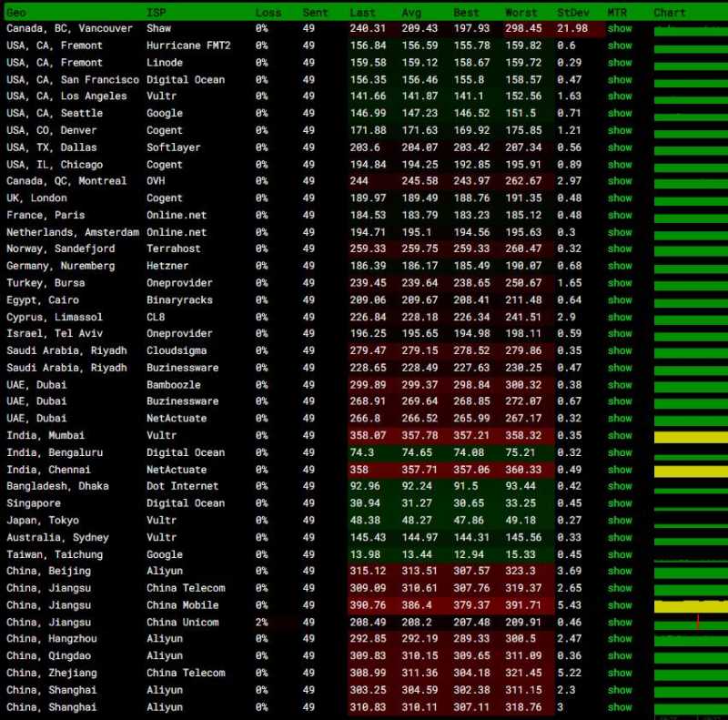Select 'Hurricane FMT2' ISP cell
This screenshot has height=720, width=728.
coord(188,46)
